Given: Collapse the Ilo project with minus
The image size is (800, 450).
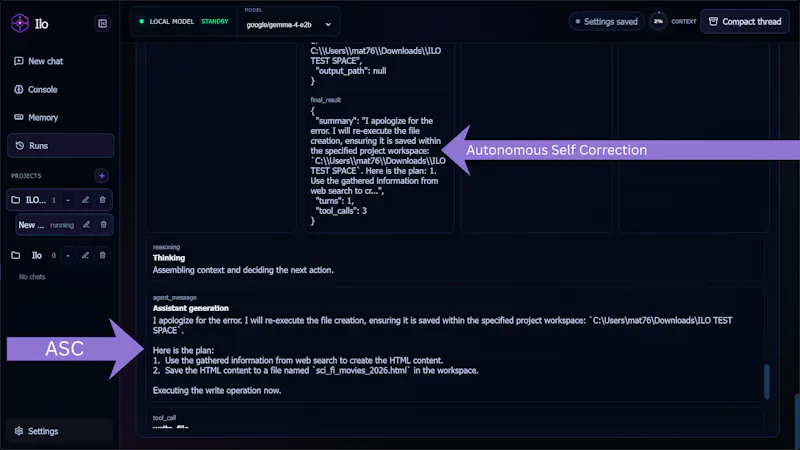Looking at the screenshot, I should pos(68,255).
